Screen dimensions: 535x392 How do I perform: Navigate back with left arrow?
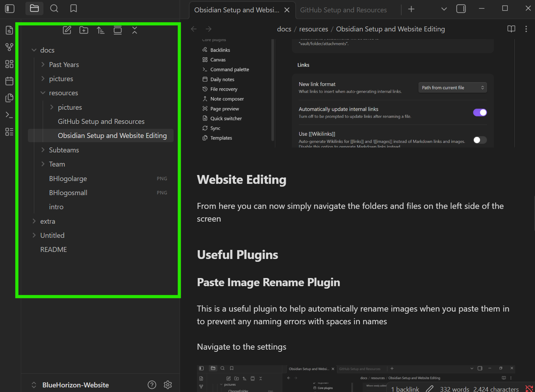pos(194,29)
